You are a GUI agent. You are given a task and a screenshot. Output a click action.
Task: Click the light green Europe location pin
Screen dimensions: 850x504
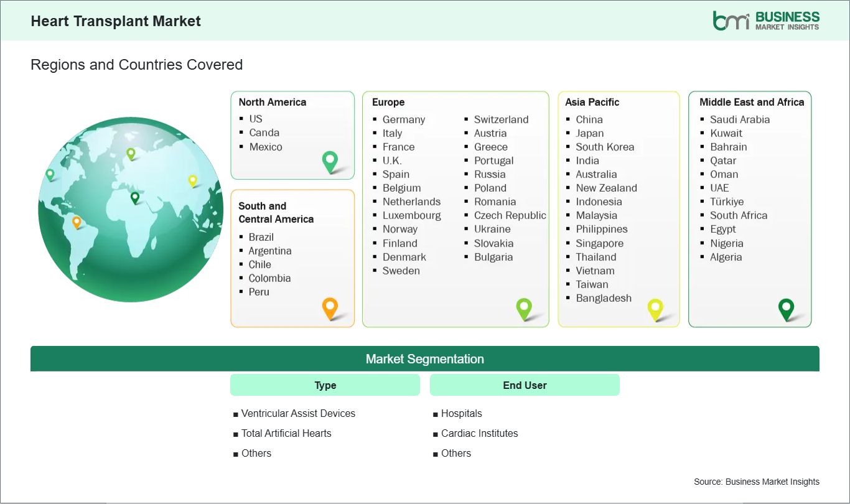click(x=525, y=307)
